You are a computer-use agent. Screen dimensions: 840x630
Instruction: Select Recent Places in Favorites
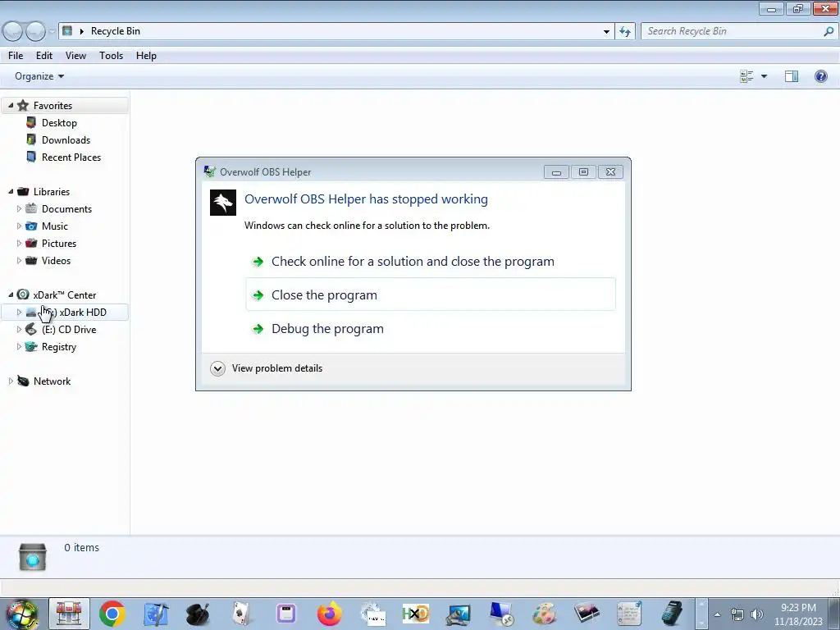(71, 157)
